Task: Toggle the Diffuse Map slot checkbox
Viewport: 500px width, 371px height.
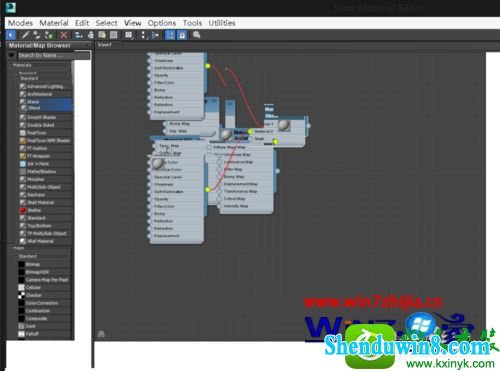Action: 209,147
